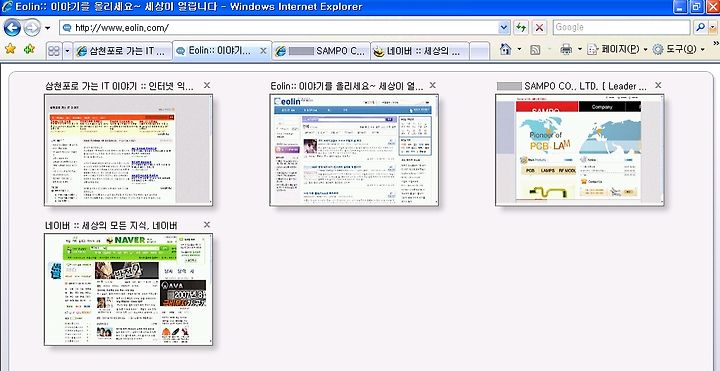Click the red Stop loading icon

[539, 28]
